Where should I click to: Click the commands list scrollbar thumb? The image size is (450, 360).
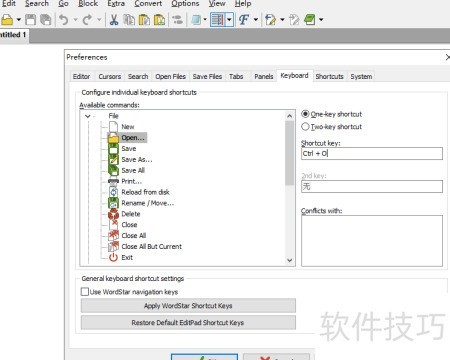pos(289,153)
